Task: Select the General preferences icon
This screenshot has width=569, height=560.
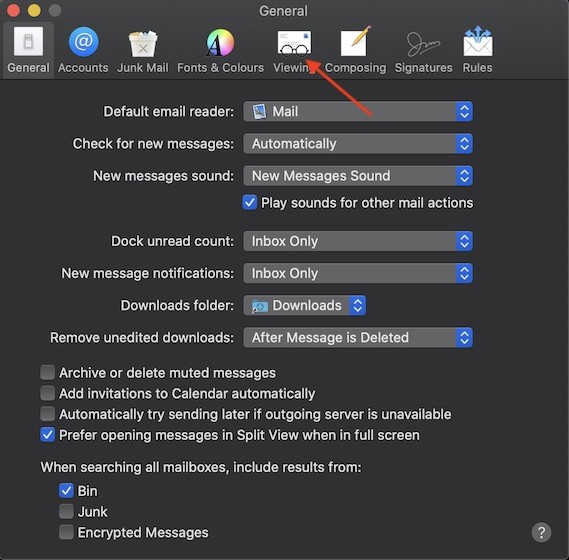Action: (x=28, y=50)
